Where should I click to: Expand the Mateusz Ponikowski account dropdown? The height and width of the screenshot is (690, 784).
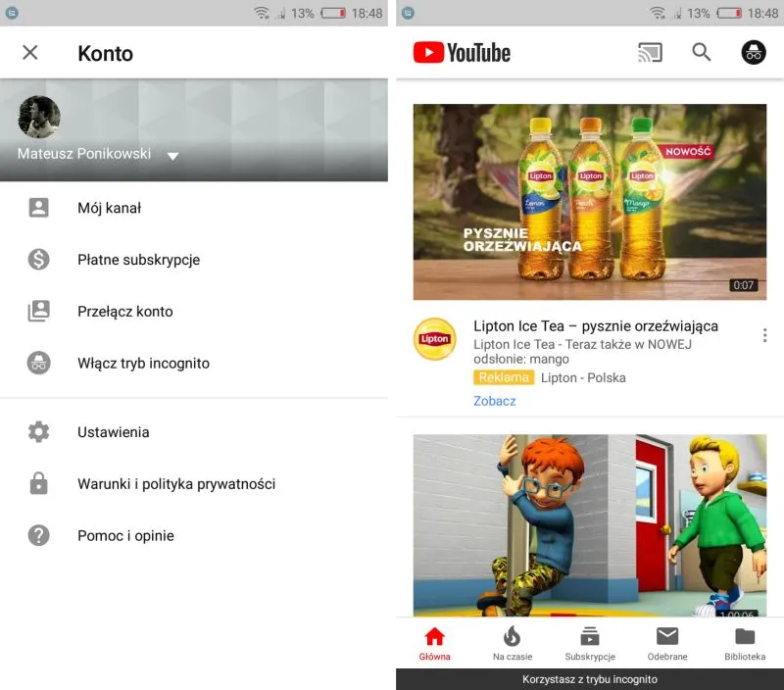click(172, 156)
